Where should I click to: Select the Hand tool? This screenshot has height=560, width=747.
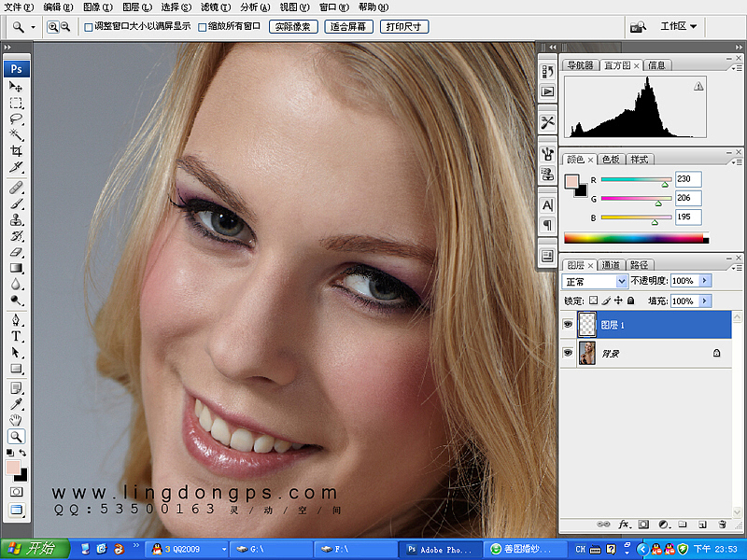point(16,421)
